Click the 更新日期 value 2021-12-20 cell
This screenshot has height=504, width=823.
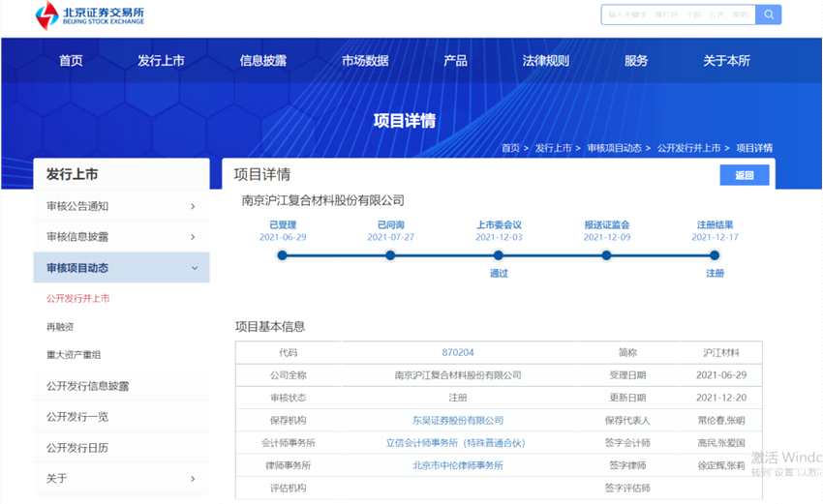(721, 398)
